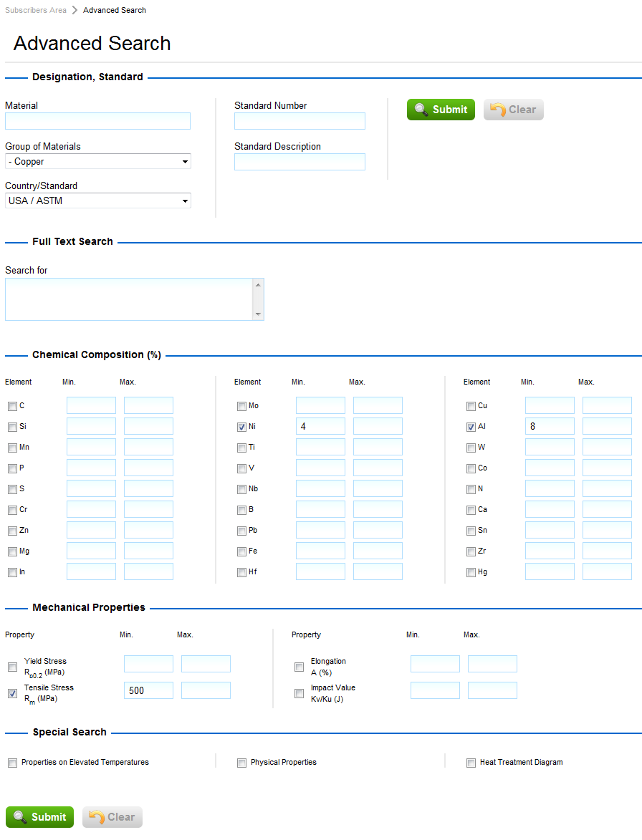Viewport: 642px width, 840px height.
Task: Enable the Heat Treatment Diagram option
Action: [471, 763]
